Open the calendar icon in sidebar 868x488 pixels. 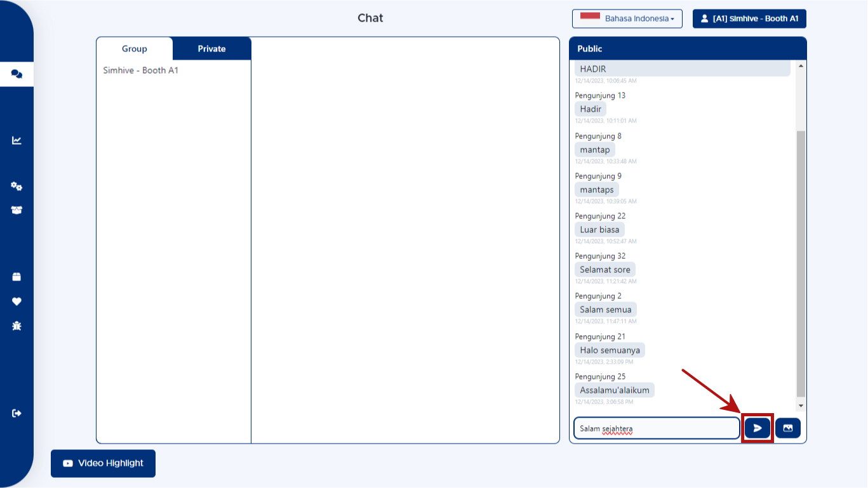click(x=17, y=277)
